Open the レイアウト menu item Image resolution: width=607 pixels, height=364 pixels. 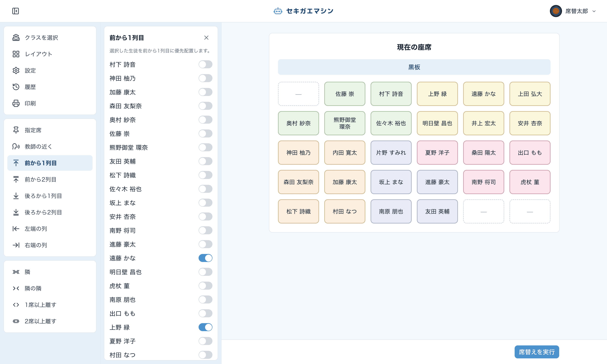point(50,54)
